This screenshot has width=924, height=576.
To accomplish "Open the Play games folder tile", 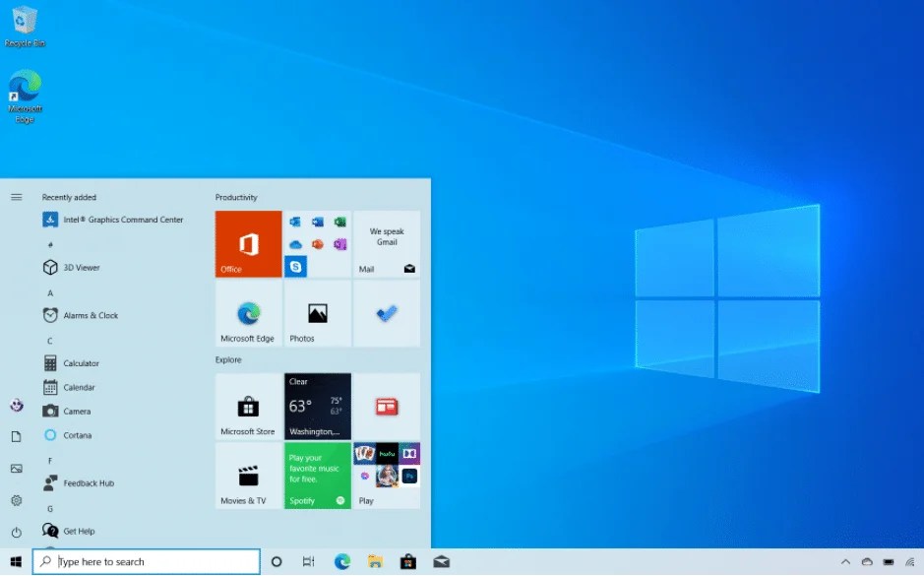I will (x=387, y=476).
